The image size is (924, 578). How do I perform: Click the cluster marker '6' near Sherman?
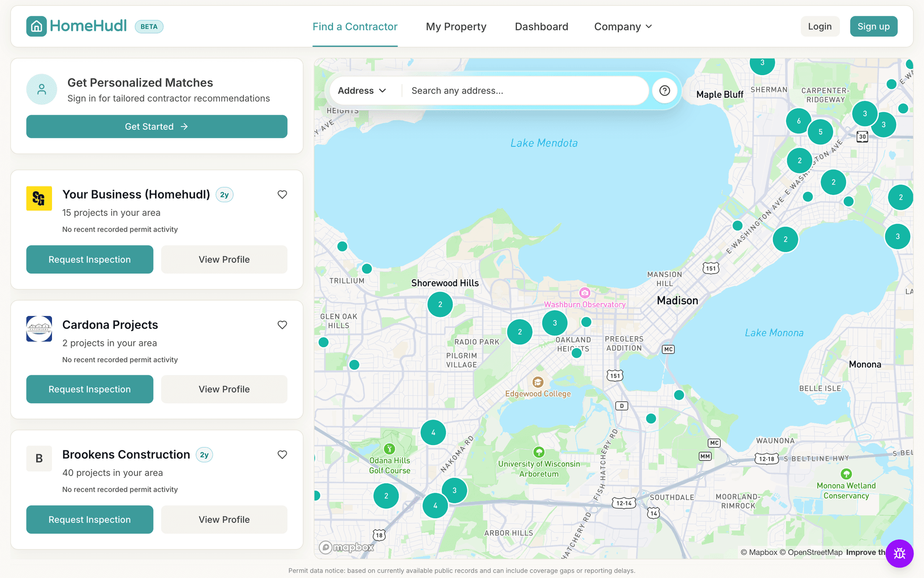pos(799,121)
